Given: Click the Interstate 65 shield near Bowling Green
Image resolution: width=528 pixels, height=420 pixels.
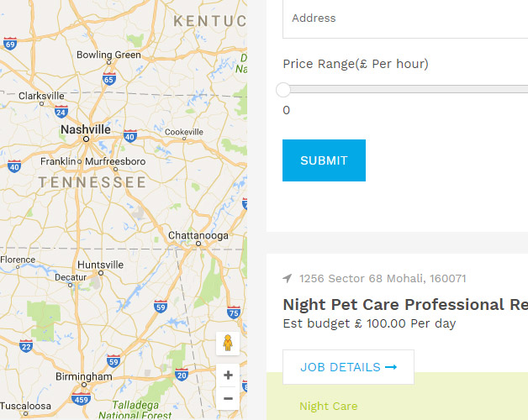Looking at the screenshot, I should pyautogui.click(x=109, y=78).
